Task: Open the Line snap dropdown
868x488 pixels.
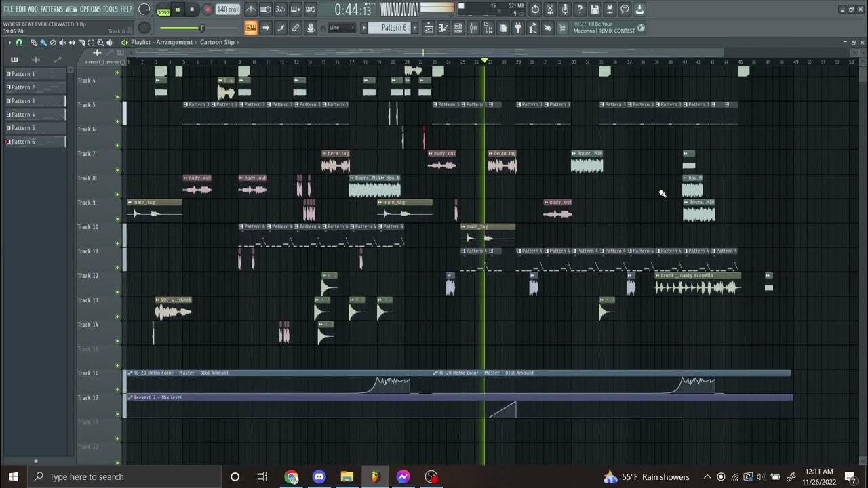Action: point(342,28)
